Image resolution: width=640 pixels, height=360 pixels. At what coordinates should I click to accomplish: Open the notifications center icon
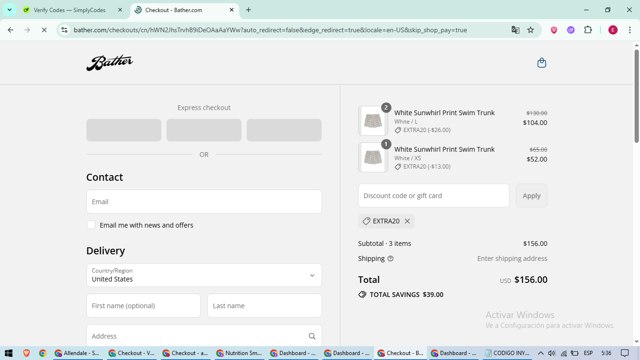click(x=625, y=353)
